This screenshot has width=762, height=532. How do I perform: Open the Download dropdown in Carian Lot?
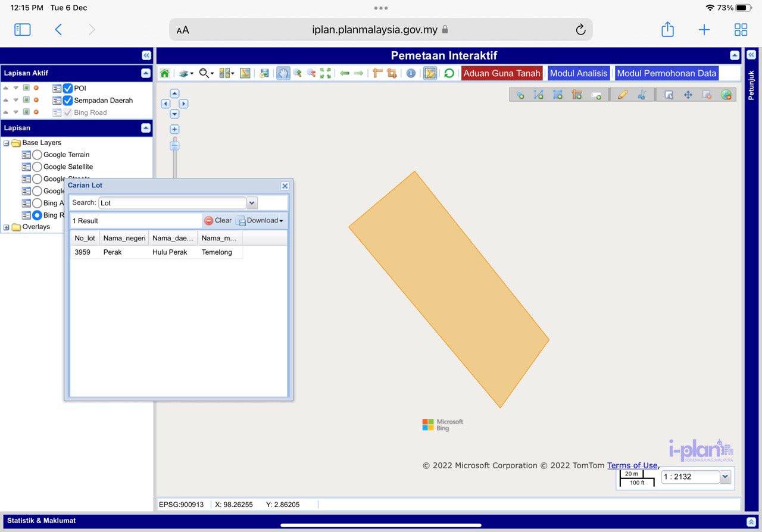point(260,221)
